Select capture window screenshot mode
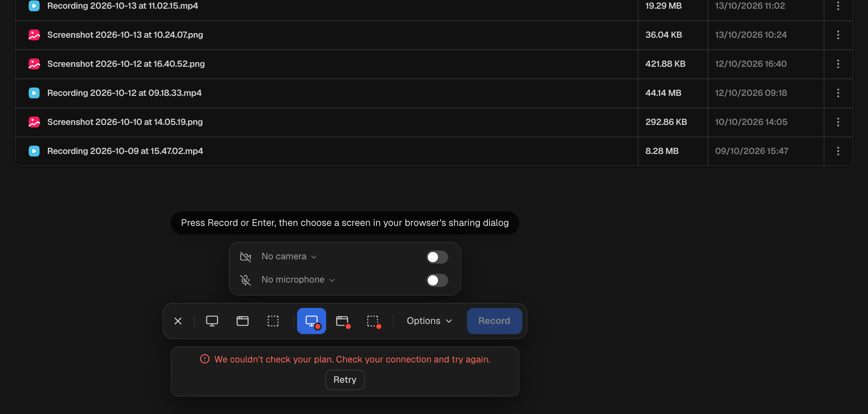Viewport: 868px width, 414px height. [243, 321]
